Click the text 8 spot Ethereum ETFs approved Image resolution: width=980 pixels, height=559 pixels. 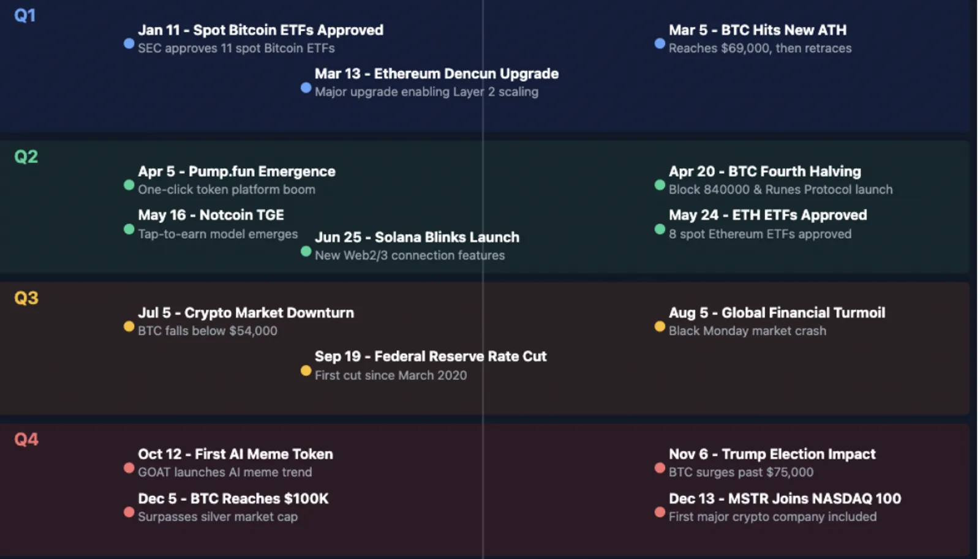(x=760, y=234)
